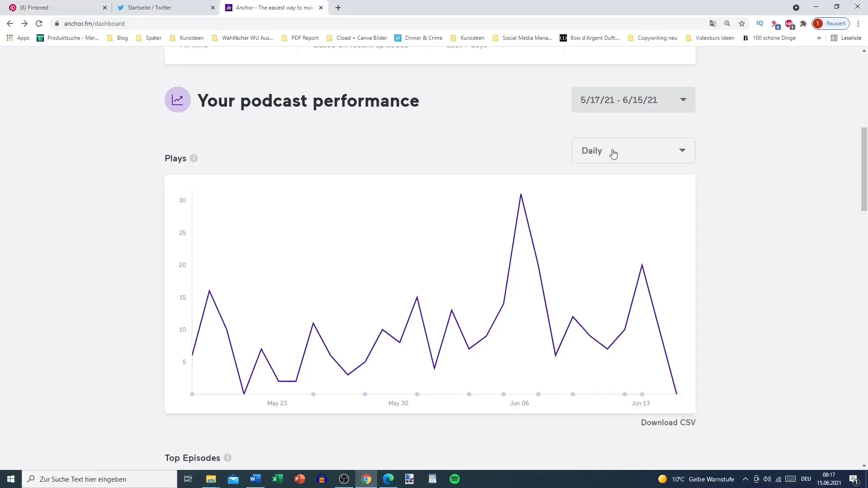Expand the Daily interval dropdown
Image resolution: width=868 pixels, height=488 pixels.
[633, 150]
